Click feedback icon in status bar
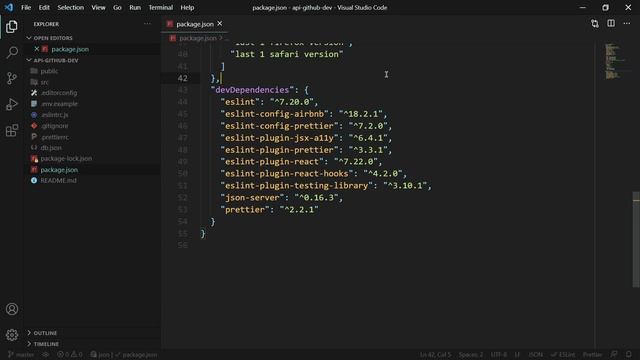Screen dimensions: 640x360 (x=614, y=355)
